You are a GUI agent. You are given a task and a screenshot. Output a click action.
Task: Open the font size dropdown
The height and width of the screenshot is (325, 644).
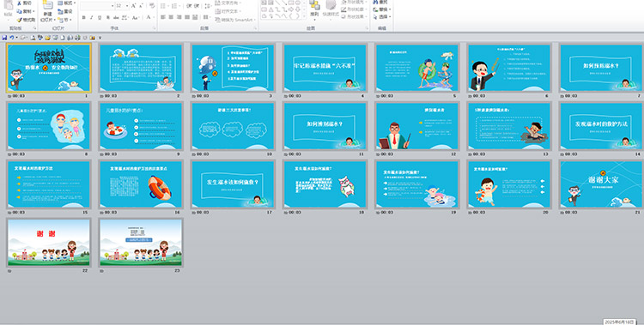click(127, 6)
